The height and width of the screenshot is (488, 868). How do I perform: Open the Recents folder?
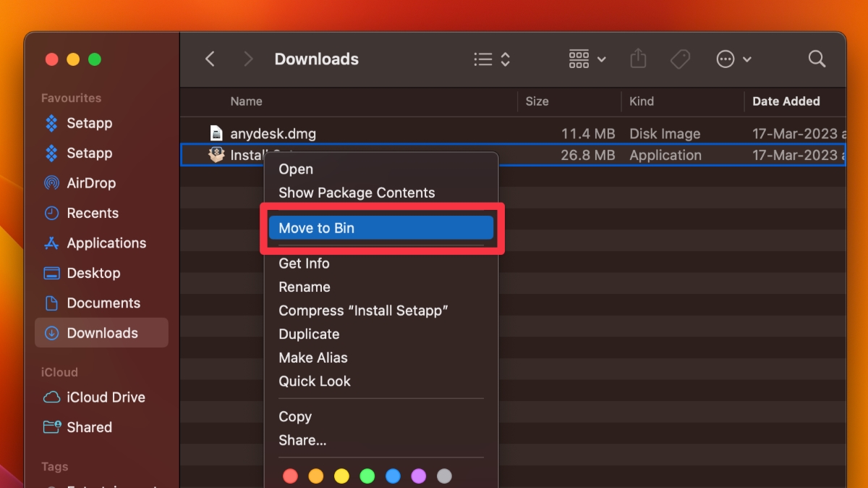click(x=91, y=213)
